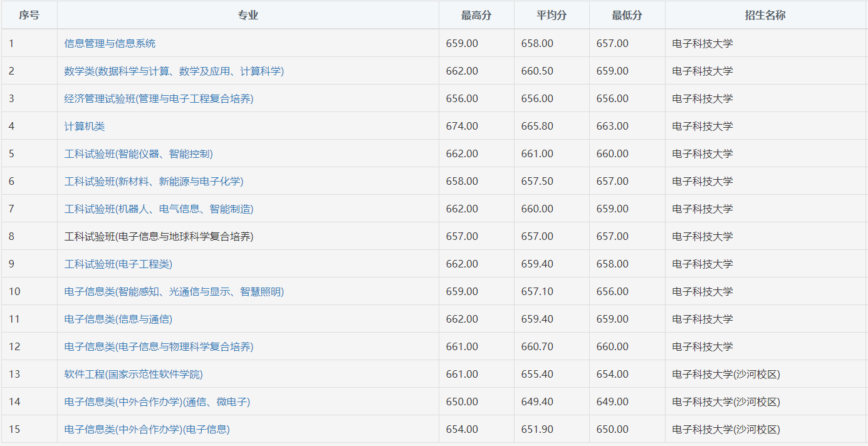This screenshot has width=868, height=446.
Task: Open 电子信息类(智能感知、光通信与显示、智慧照明) link
Action: (174, 291)
